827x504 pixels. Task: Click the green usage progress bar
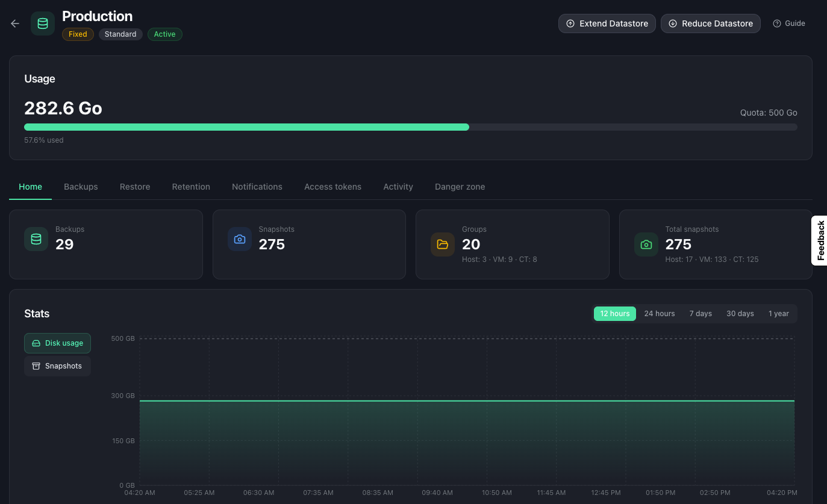246,127
